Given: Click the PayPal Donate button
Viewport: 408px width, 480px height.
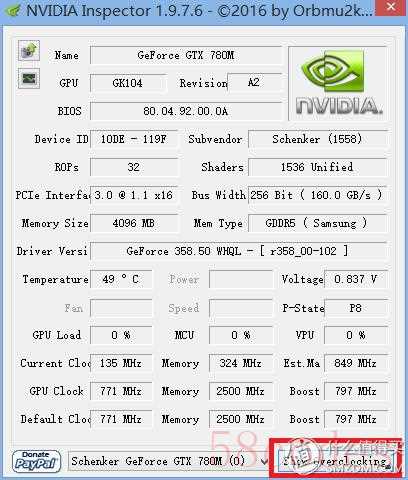Looking at the screenshot, I should click(36, 461).
